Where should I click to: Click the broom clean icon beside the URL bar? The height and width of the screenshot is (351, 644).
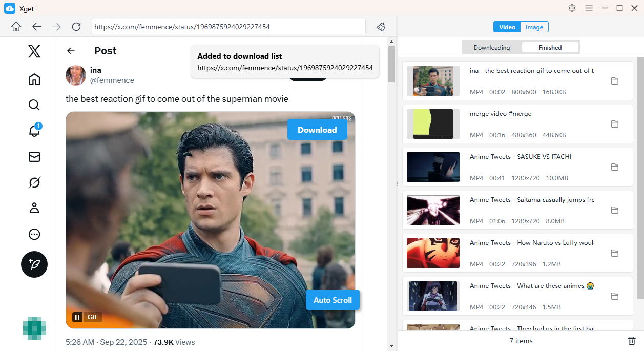coord(381,27)
